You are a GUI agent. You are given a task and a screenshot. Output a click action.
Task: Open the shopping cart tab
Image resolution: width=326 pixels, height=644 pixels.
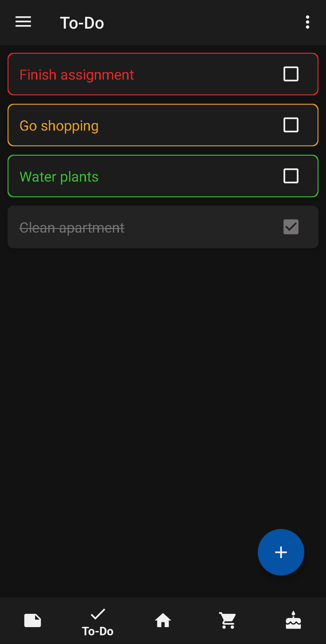228,620
